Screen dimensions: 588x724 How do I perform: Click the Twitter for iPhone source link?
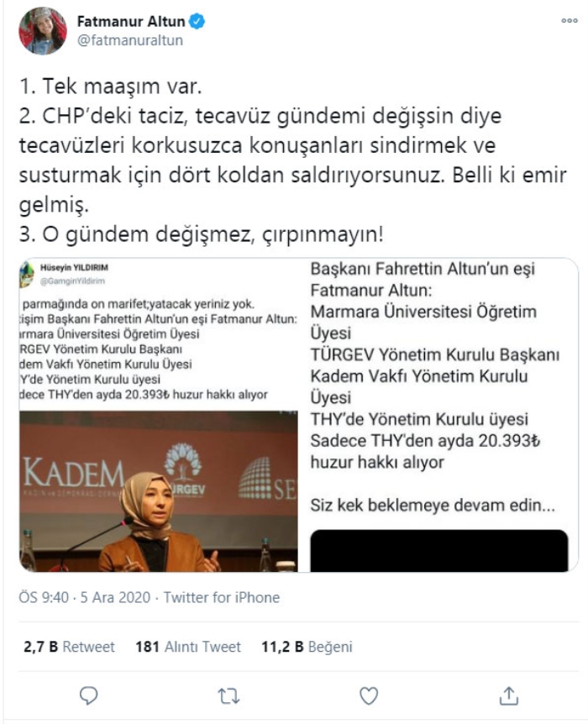pos(222,597)
